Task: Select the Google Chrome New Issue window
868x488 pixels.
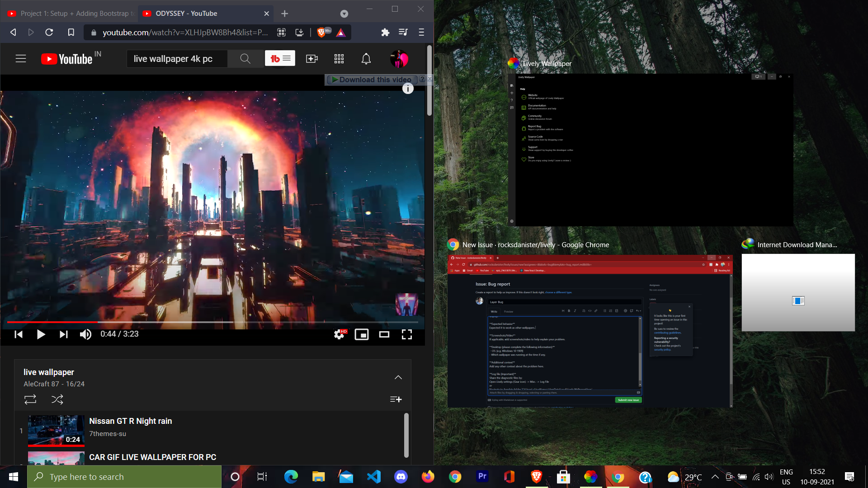Action: pos(590,331)
